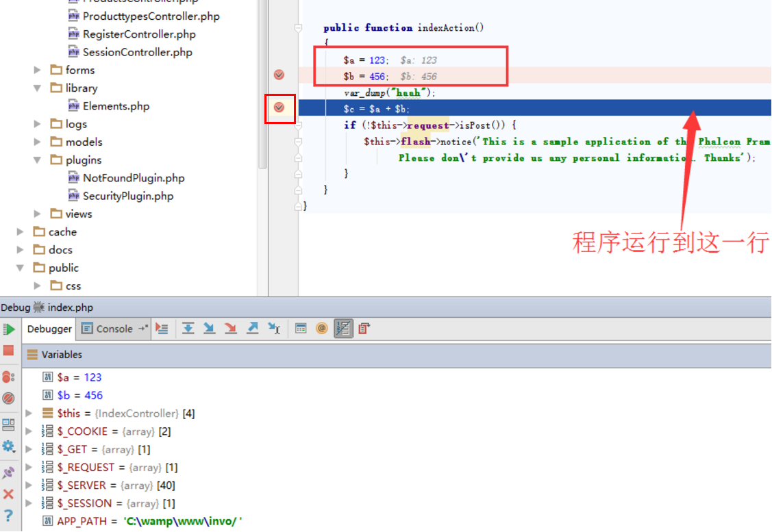Image resolution: width=772 pixels, height=532 pixels.
Task: Click the red Force Step Into arrow
Action: click(230, 328)
